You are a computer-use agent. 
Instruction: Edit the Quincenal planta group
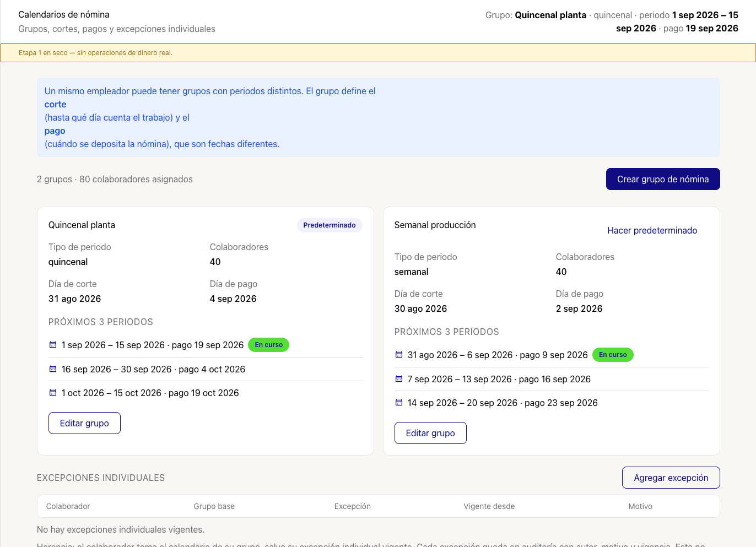coord(84,423)
